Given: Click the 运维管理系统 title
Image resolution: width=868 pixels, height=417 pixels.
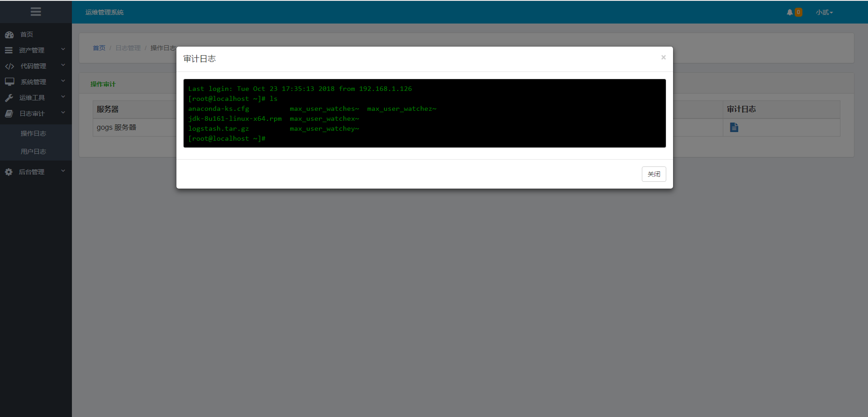Looking at the screenshot, I should click(x=104, y=12).
